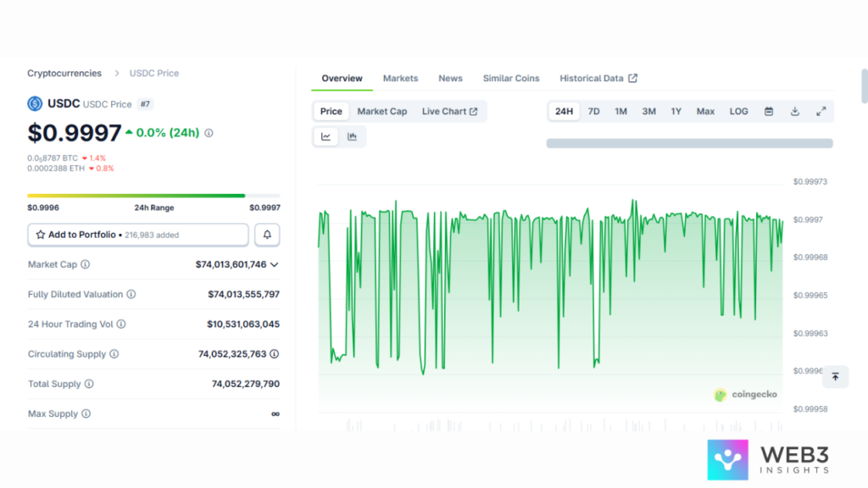
Task: Open the Max Supply info icon
Action: pos(86,413)
